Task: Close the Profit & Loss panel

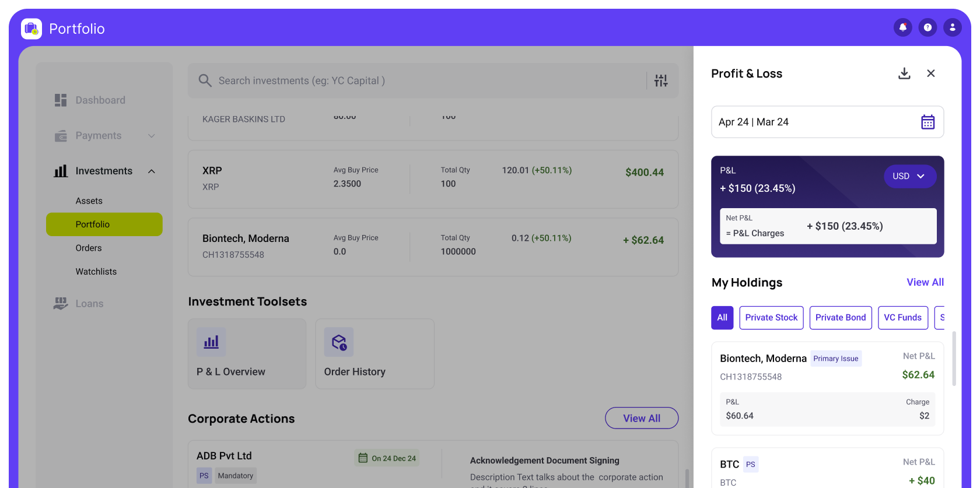Action: click(931, 73)
